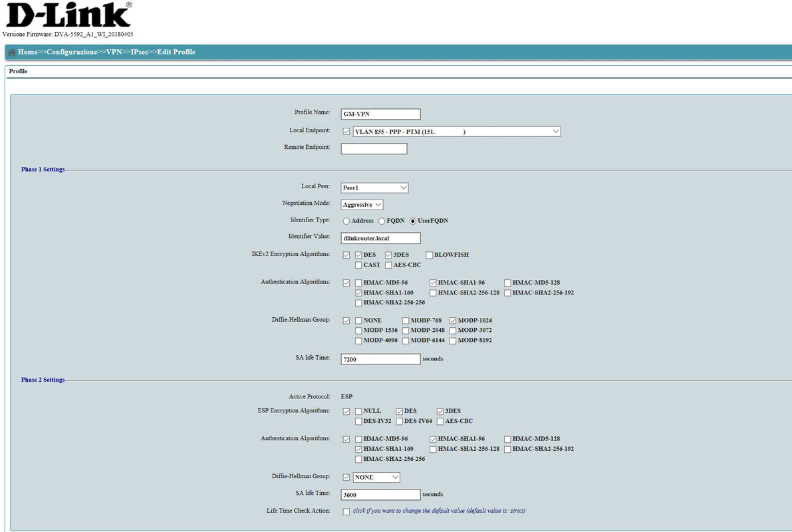The height and width of the screenshot is (532, 792).
Task: Enable Phase 1 HMAC-SHA2-256-256 checkbox
Action: (358, 303)
